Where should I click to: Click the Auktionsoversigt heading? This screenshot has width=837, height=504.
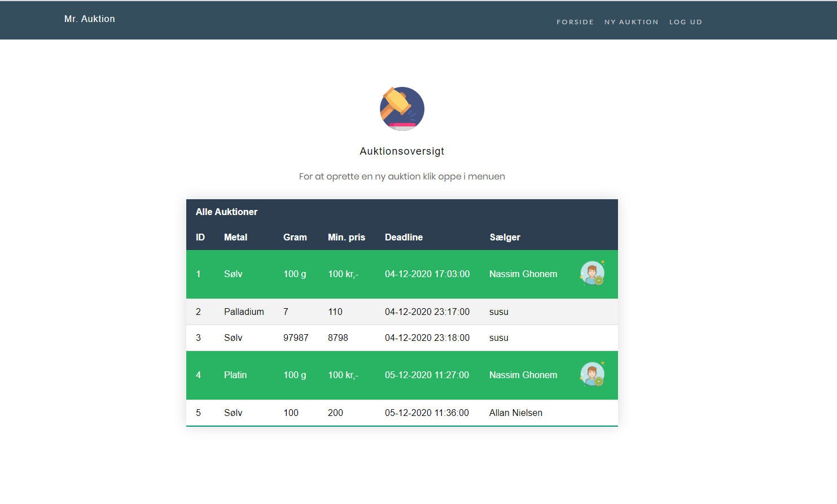[x=402, y=151]
